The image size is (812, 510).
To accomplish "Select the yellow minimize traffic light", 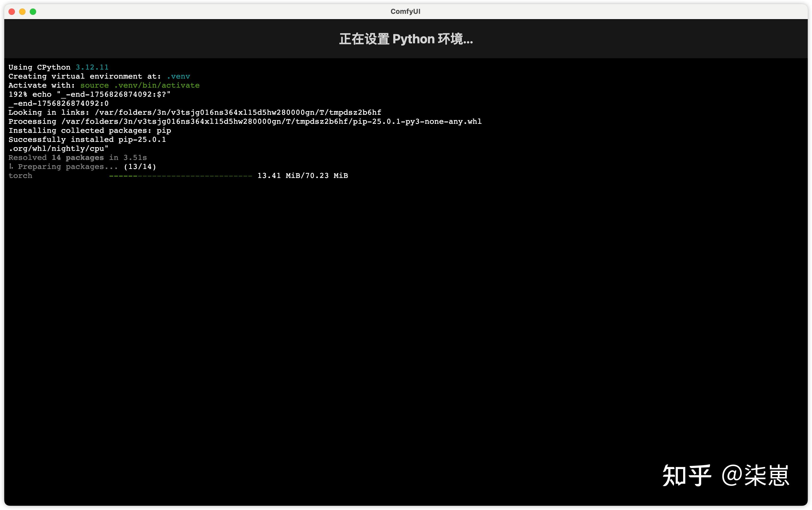I will coord(22,11).
